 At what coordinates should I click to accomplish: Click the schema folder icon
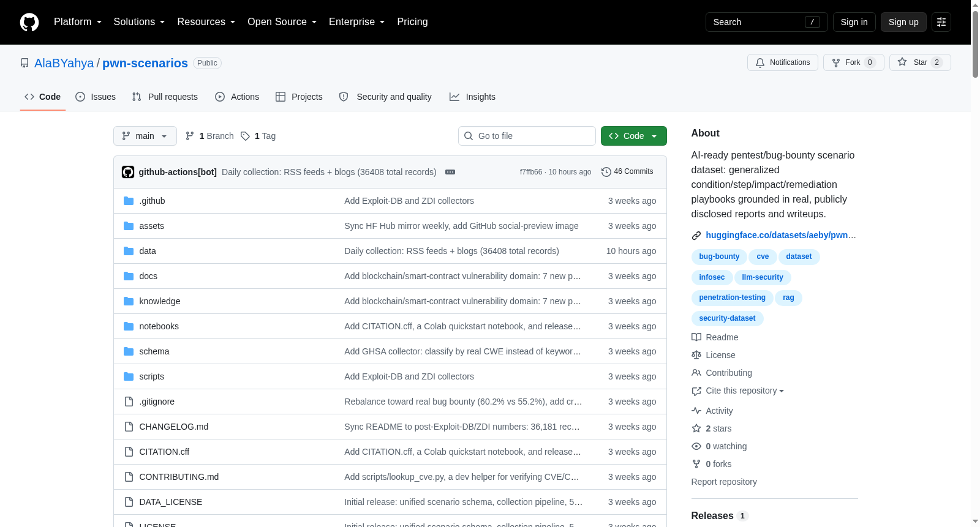click(x=129, y=351)
